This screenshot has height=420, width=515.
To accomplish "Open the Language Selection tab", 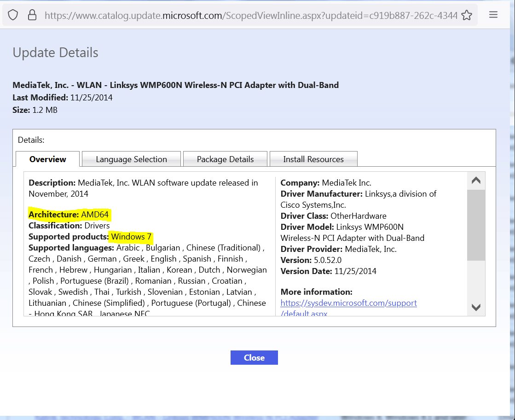I will (x=131, y=159).
